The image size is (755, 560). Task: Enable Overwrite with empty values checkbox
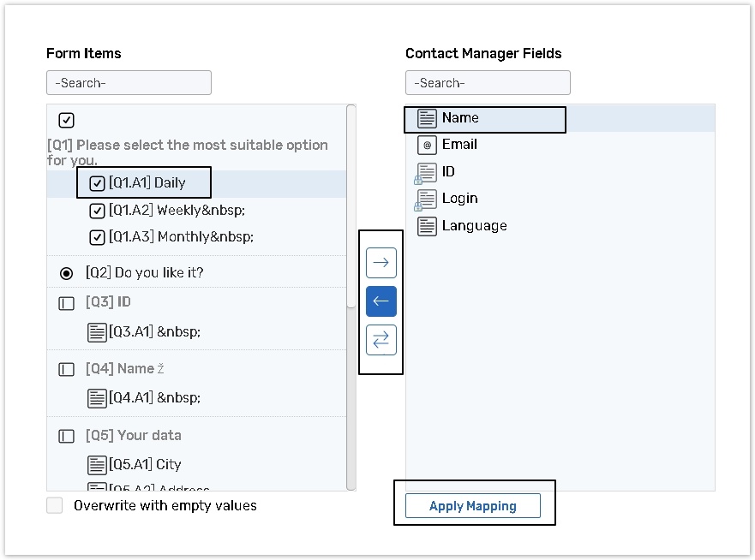pos(55,505)
